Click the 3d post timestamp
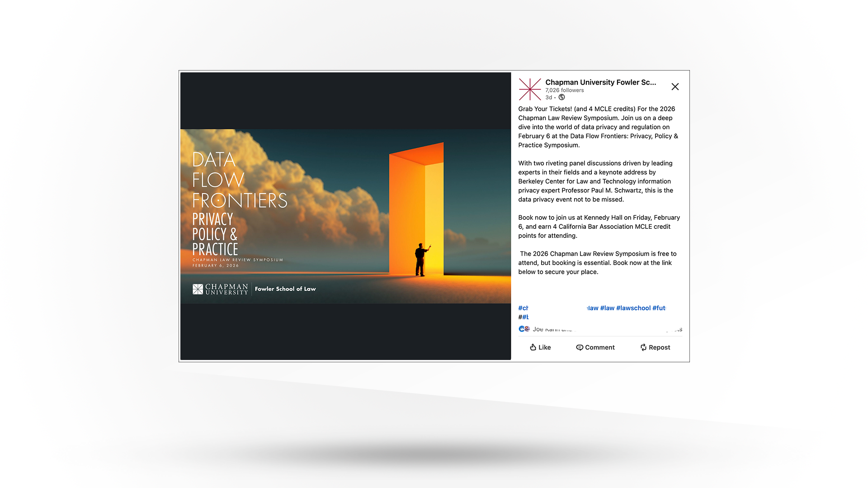This screenshot has height=488, width=868. tap(548, 97)
